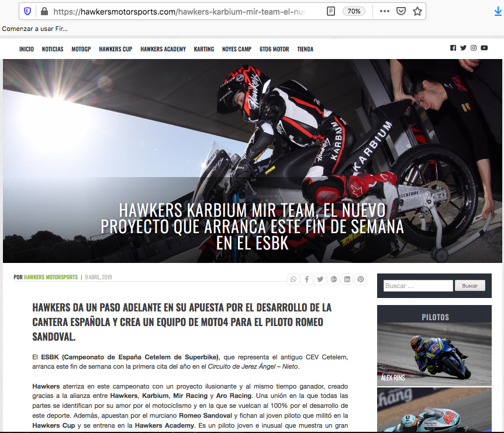Toggle reader view icon in address bar

tap(330, 11)
